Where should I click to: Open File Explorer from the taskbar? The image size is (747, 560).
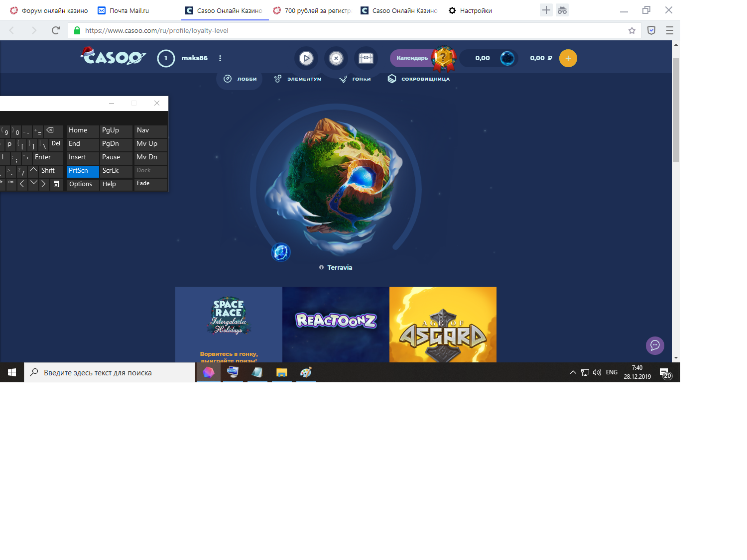point(282,372)
